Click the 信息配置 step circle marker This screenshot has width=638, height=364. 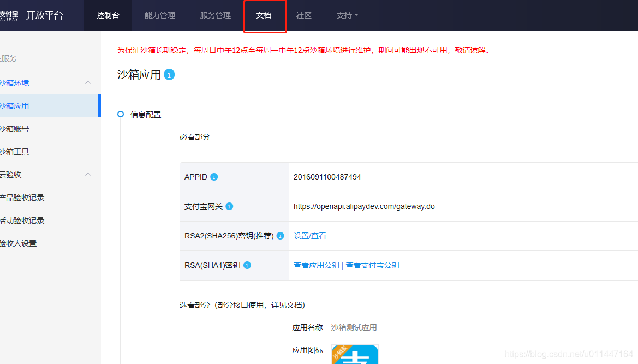click(x=121, y=114)
